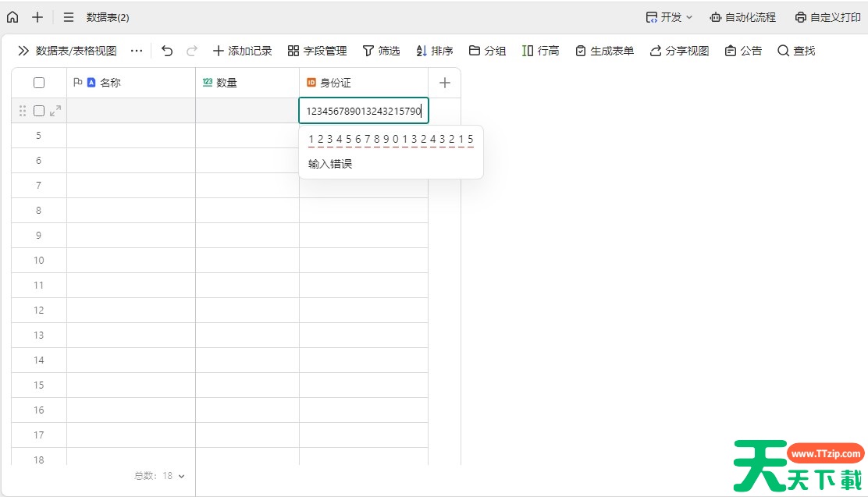
Task: Expand view sidebar with double chevron
Action: (x=23, y=51)
